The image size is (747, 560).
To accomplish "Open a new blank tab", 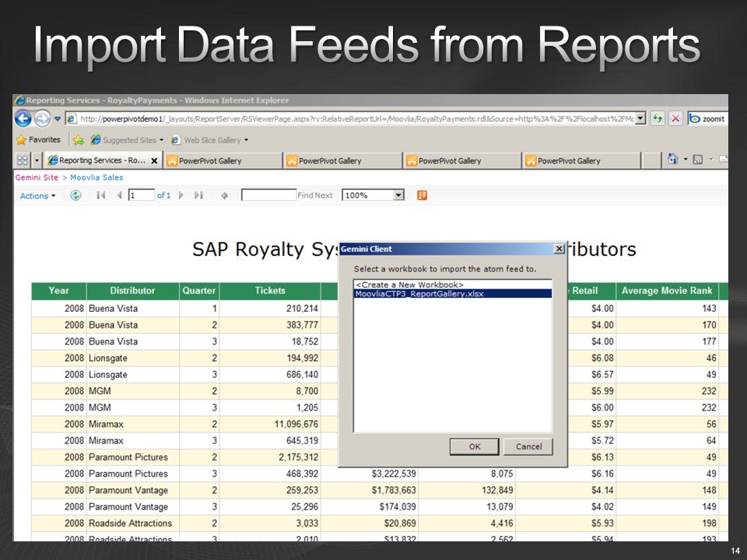I will 651,161.
